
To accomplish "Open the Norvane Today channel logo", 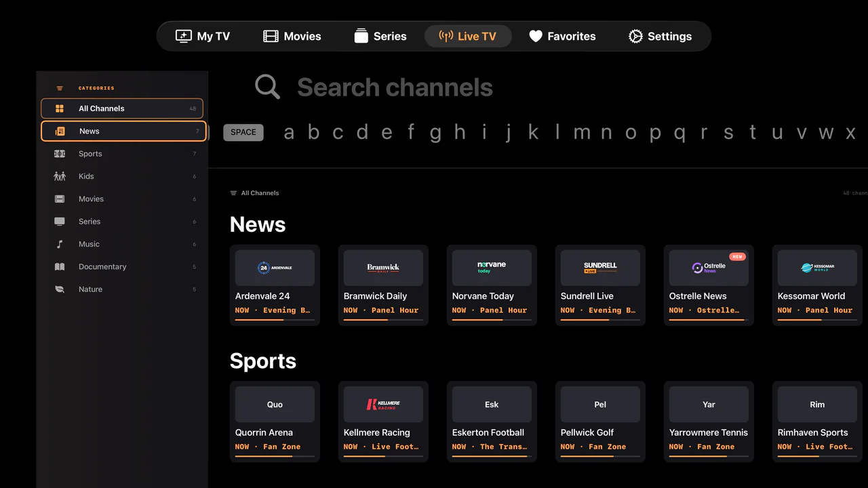I will (x=492, y=267).
